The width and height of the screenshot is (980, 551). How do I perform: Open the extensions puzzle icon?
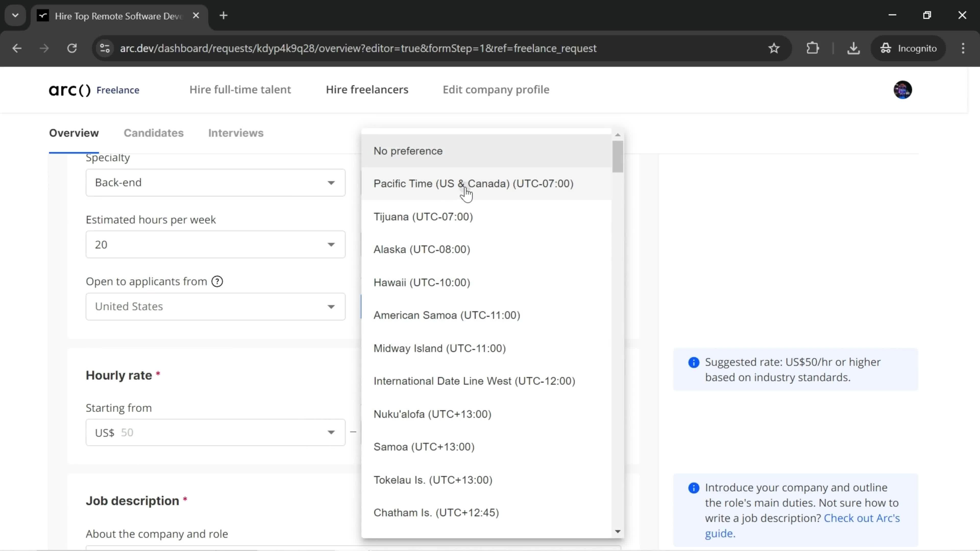coord(812,48)
